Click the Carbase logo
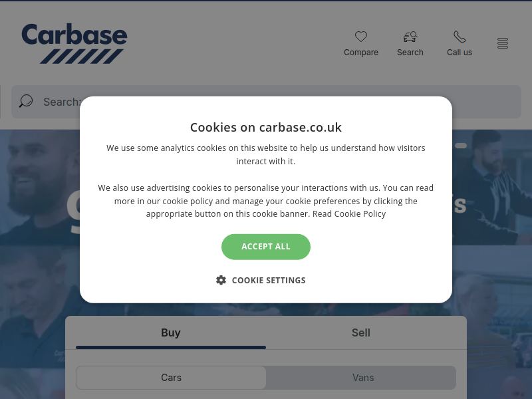The width and height of the screenshot is (532, 399). (x=74, y=43)
